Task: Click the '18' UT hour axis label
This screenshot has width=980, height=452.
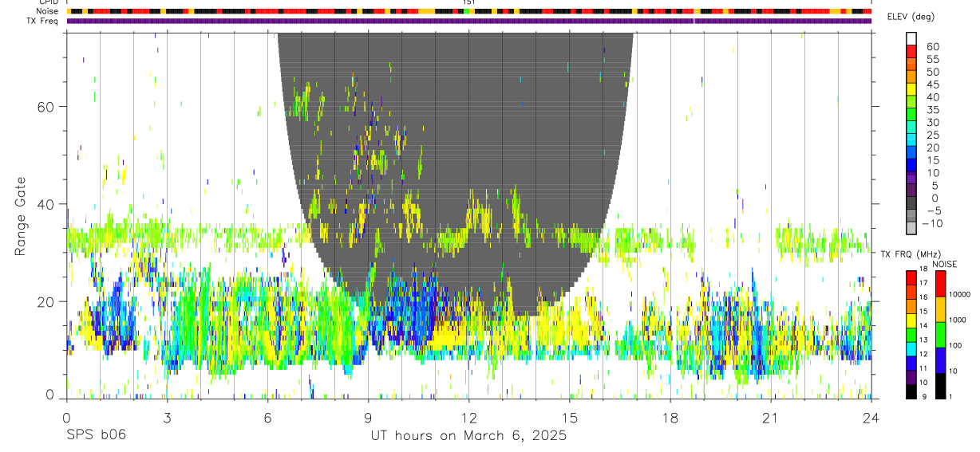Action: coord(670,418)
